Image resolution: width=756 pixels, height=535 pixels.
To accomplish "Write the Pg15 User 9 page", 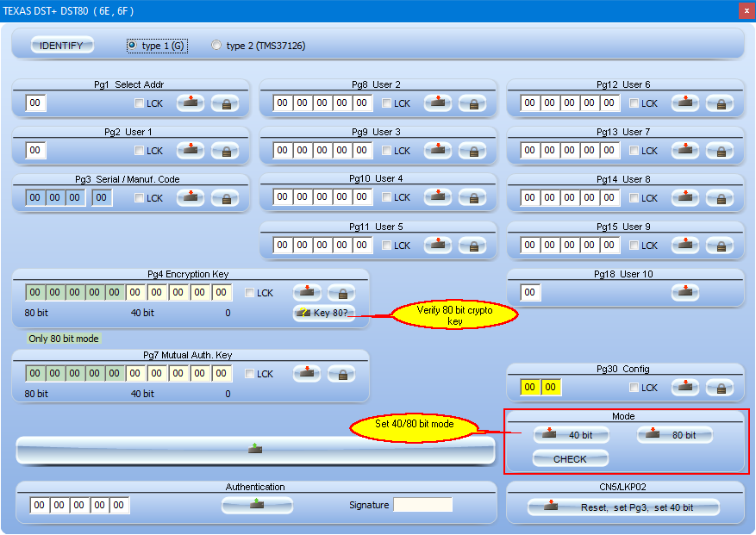I will pyautogui.click(x=685, y=246).
